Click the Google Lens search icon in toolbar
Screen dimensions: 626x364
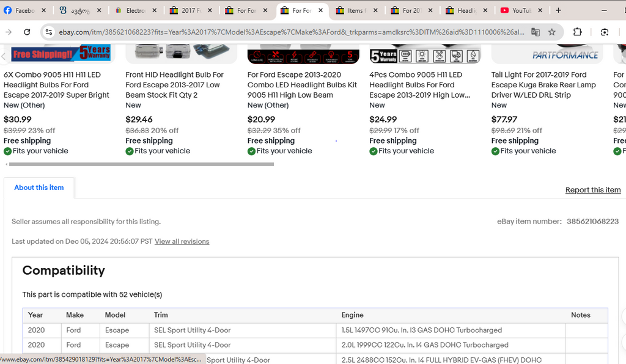click(x=605, y=32)
